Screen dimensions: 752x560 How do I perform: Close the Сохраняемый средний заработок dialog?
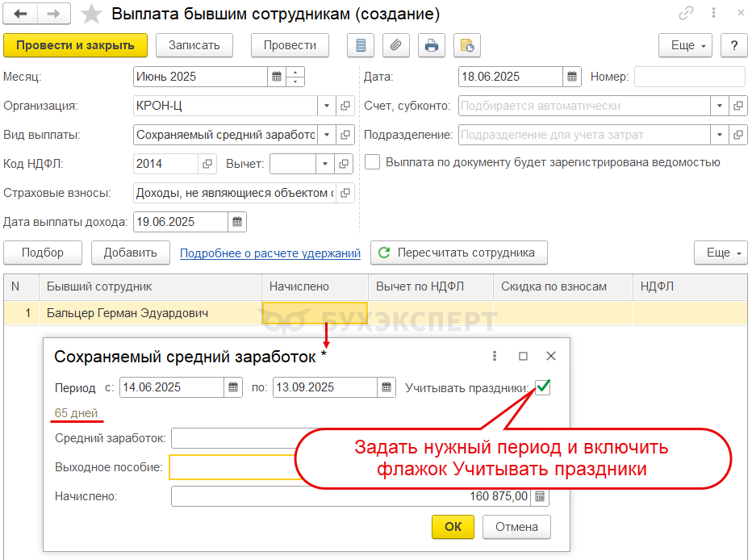coord(551,356)
